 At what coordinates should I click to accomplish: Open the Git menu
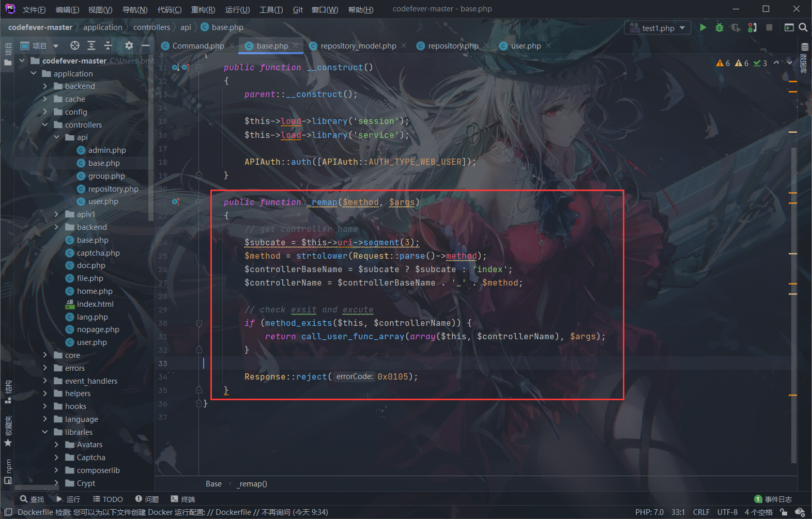(x=298, y=9)
